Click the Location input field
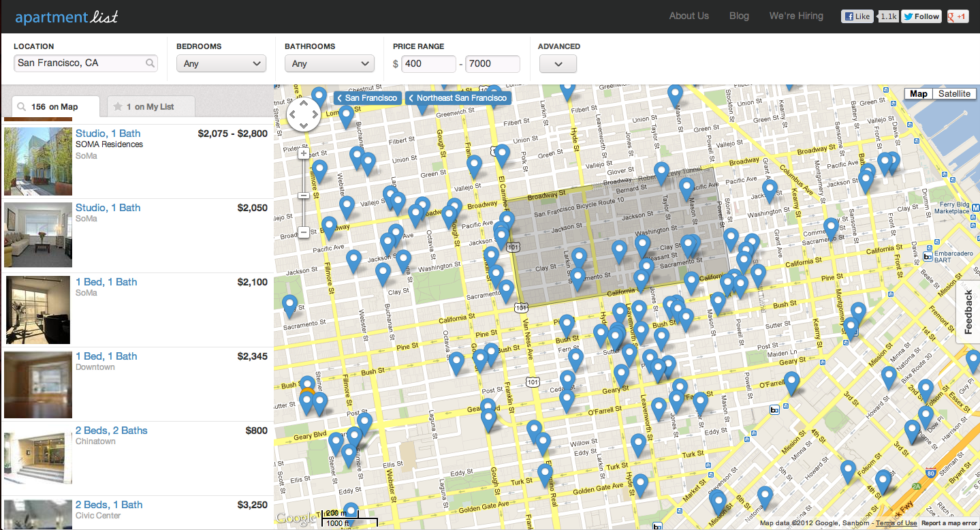Screen dimensions: 980x530 click(x=86, y=63)
